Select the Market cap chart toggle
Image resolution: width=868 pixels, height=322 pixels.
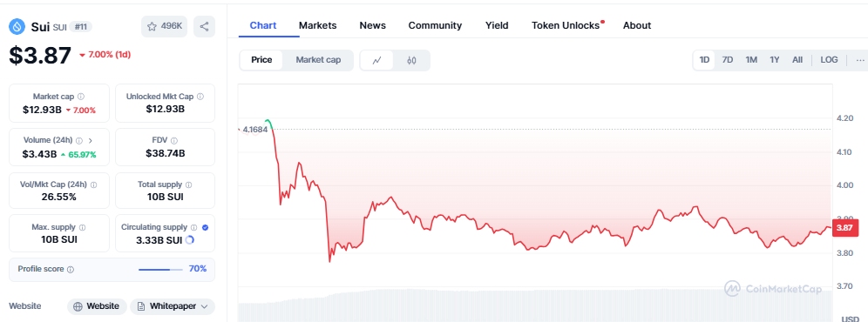coord(318,60)
